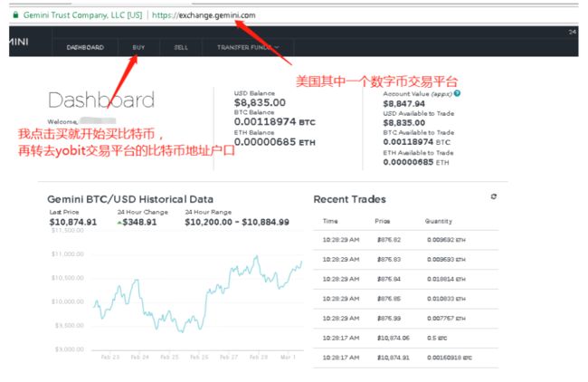
Task: Click the Dashboard page title
Action: point(101,100)
